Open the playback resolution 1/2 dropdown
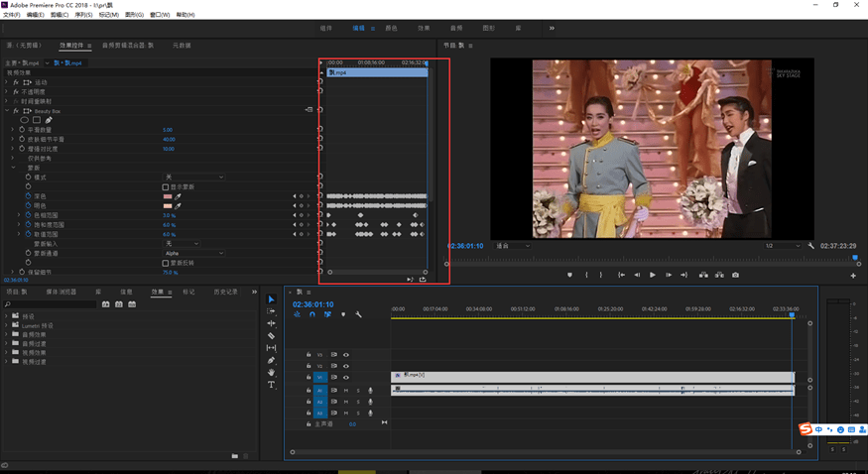Image resolution: width=868 pixels, height=474 pixels. [x=782, y=245]
